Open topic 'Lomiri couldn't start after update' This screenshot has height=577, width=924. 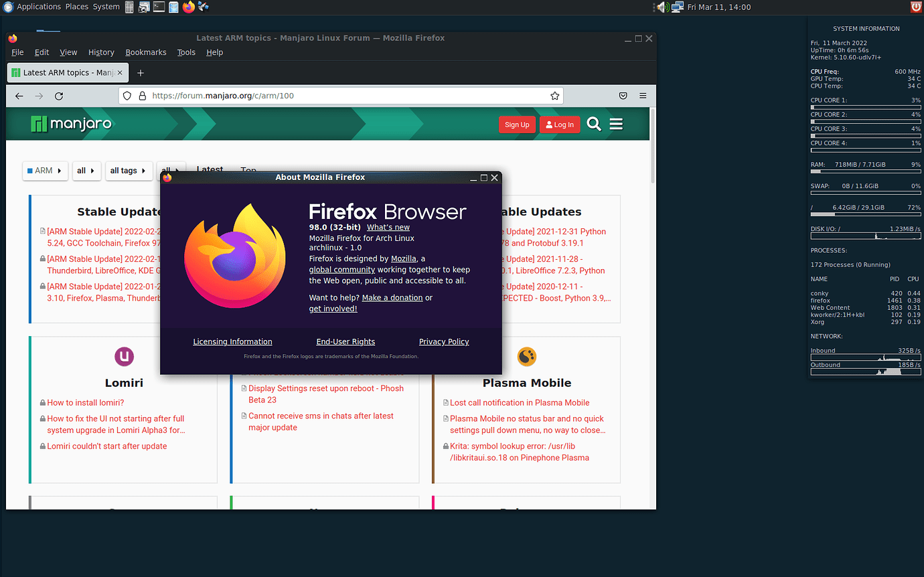pyautogui.click(x=107, y=446)
